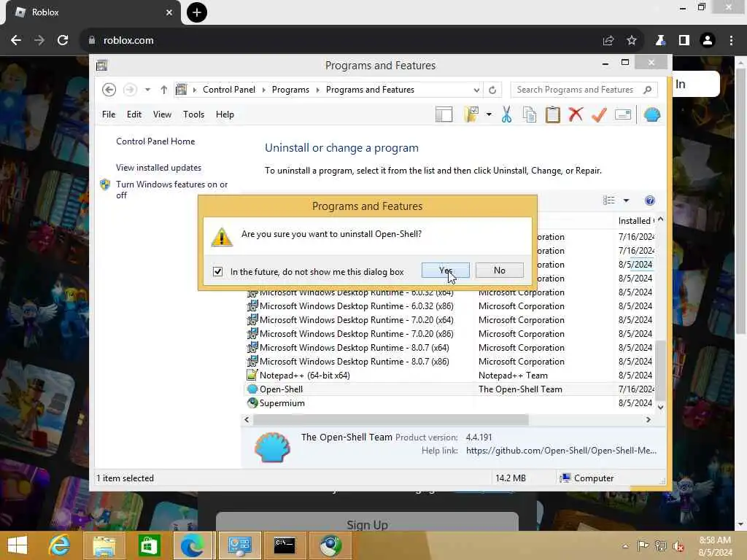Open a new browser tab
The width and height of the screenshot is (747, 560).
(197, 12)
